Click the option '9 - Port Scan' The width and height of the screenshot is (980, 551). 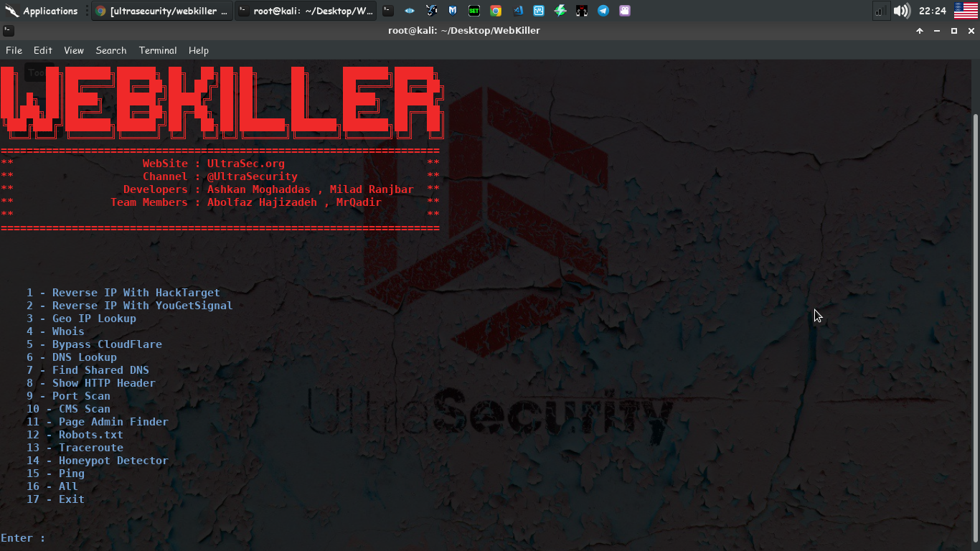point(68,396)
